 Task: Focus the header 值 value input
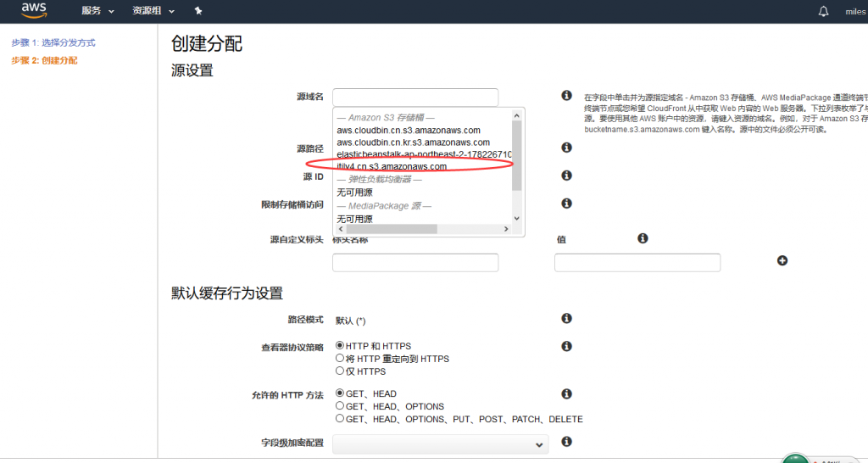(x=637, y=263)
